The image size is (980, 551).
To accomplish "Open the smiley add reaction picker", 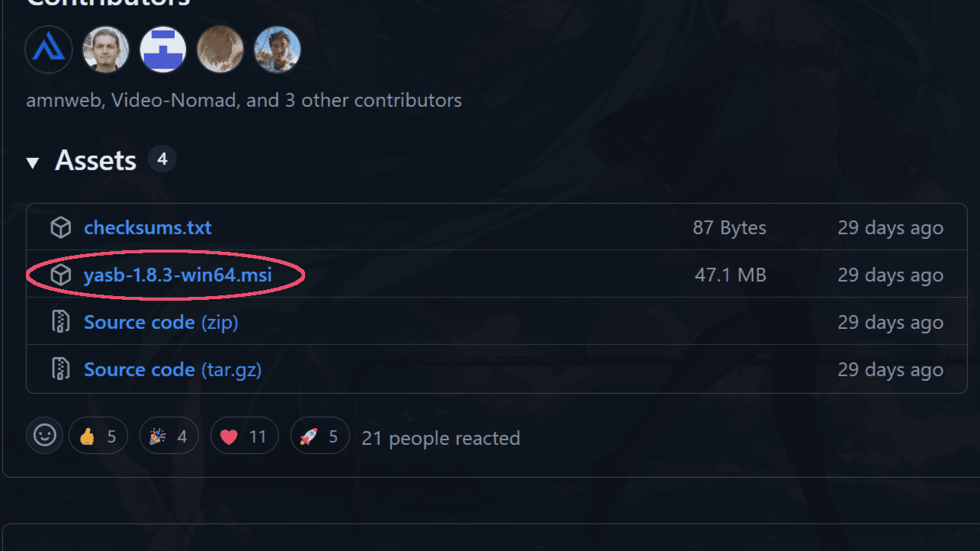I will click(44, 436).
